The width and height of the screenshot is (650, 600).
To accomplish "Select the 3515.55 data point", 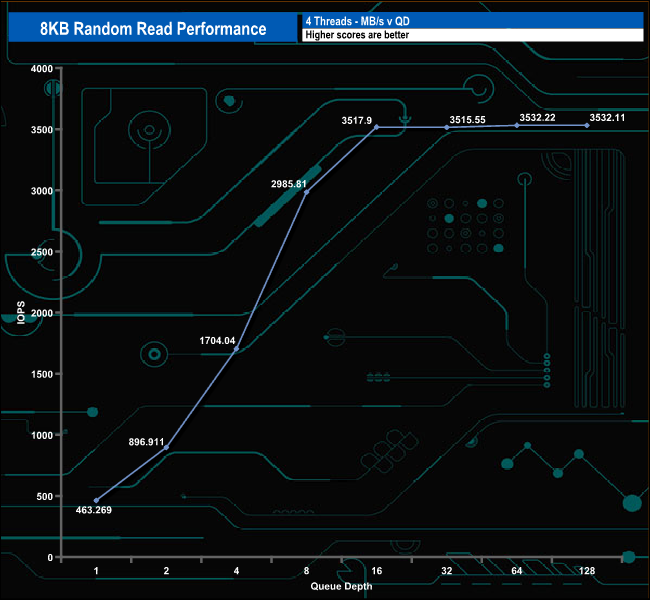I will (x=447, y=127).
